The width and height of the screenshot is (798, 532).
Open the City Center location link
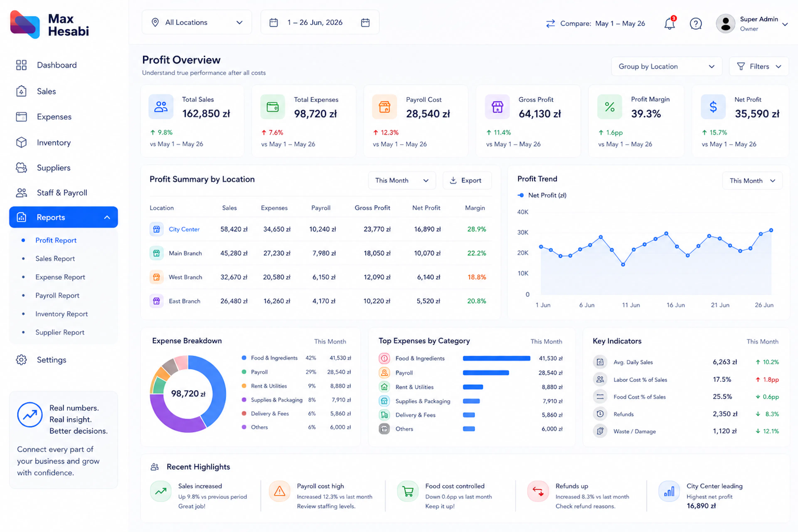(x=184, y=229)
